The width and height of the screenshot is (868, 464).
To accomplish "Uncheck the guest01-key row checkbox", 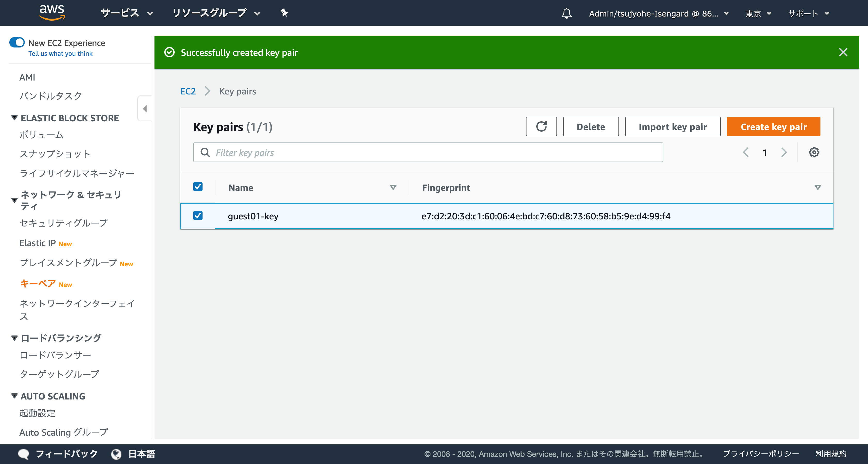I will 198,215.
